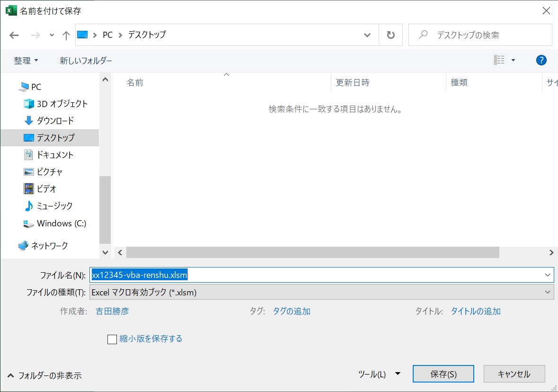The height and width of the screenshot is (392, 558).
Task: Click the up-to-parent-folder arrow icon
Action: pos(66,35)
